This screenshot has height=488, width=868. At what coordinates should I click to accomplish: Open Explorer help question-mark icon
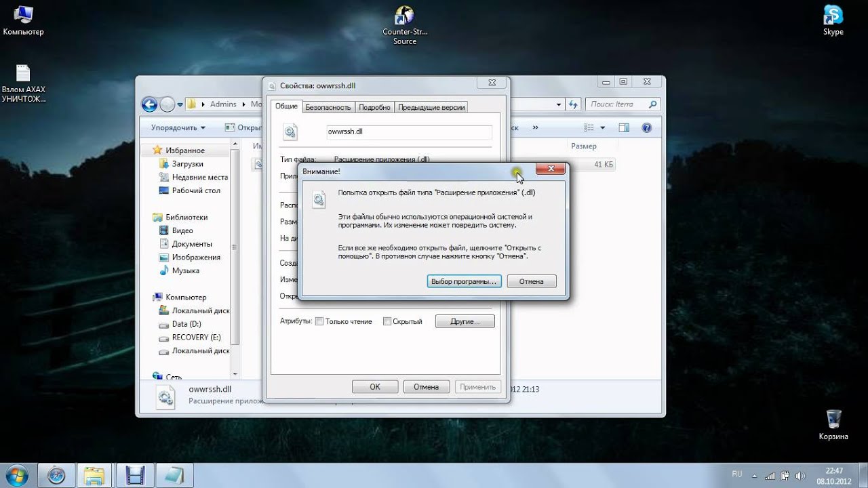coord(646,127)
